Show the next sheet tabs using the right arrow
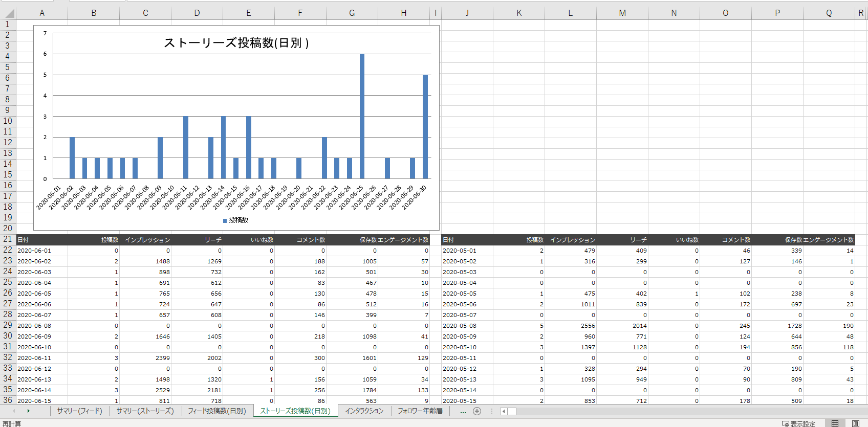 pyautogui.click(x=29, y=411)
